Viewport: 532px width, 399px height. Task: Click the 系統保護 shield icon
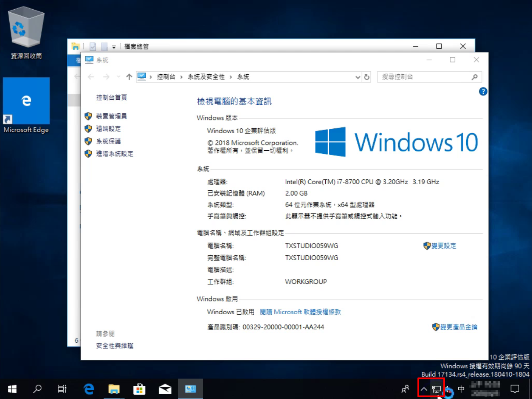[x=88, y=141]
